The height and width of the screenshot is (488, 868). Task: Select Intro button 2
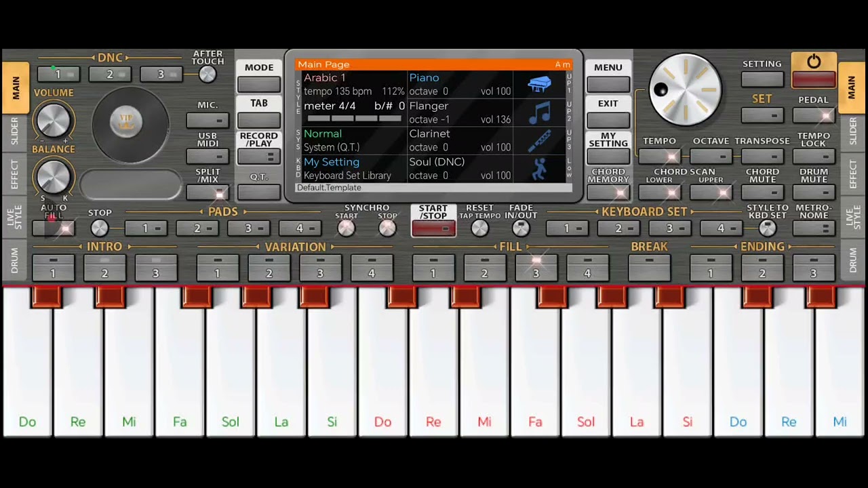click(x=104, y=268)
